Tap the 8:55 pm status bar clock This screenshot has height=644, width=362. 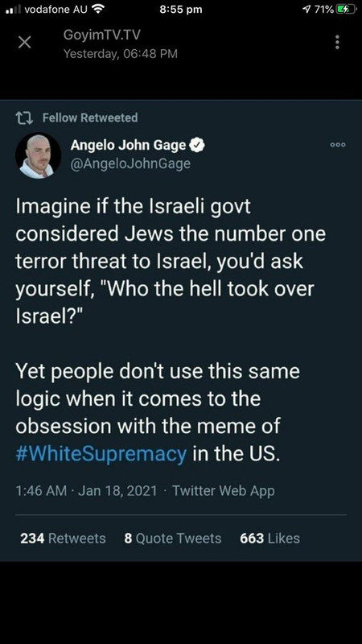point(181,10)
